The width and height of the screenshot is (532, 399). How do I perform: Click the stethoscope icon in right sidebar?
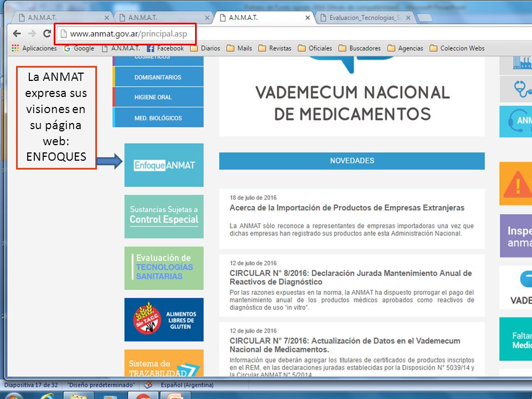(516, 89)
